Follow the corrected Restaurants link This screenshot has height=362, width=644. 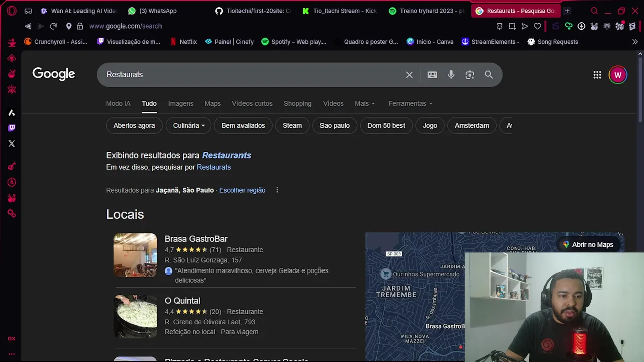point(226,155)
